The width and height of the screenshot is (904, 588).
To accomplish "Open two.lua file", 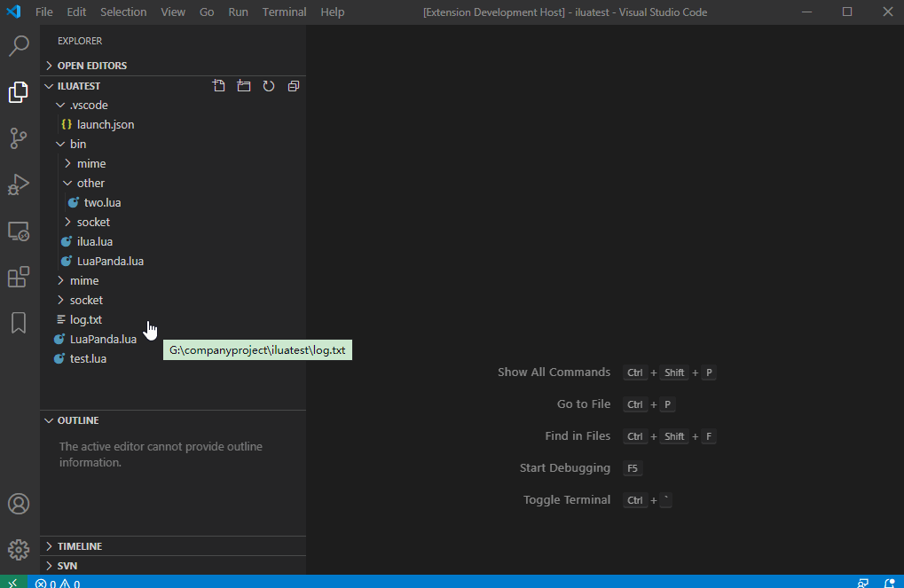I will click(173, 203).
